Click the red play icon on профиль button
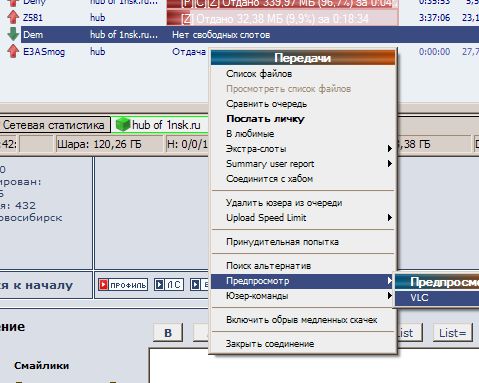The width and height of the screenshot is (479, 383). click(x=103, y=285)
